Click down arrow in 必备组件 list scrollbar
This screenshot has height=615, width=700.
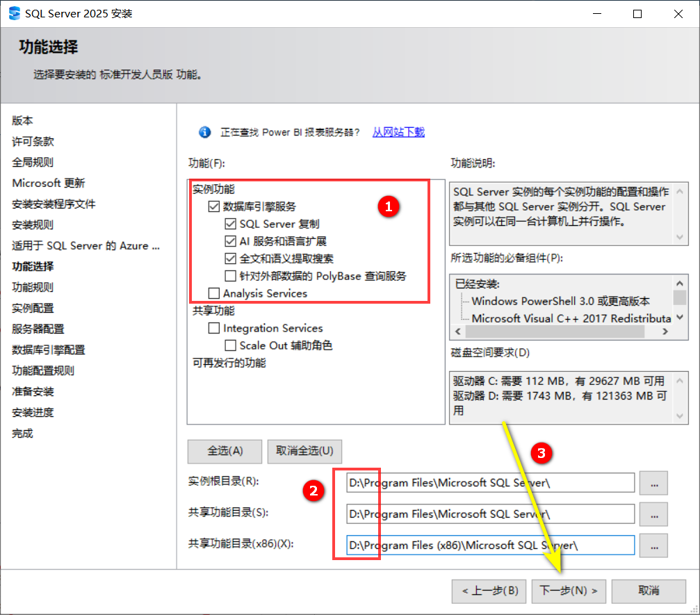pyautogui.click(x=679, y=318)
